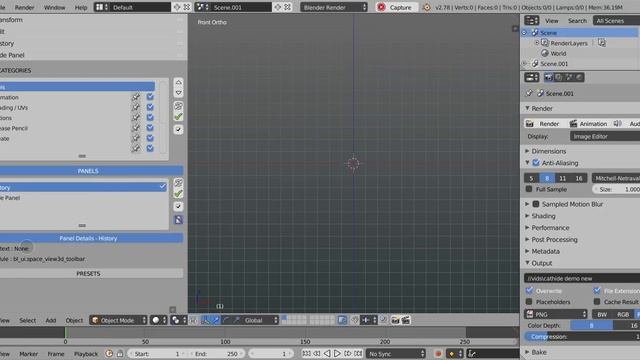The width and height of the screenshot is (640, 360).
Task: Enable the Placeholders checkbox
Action: pyautogui.click(x=529, y=302)
